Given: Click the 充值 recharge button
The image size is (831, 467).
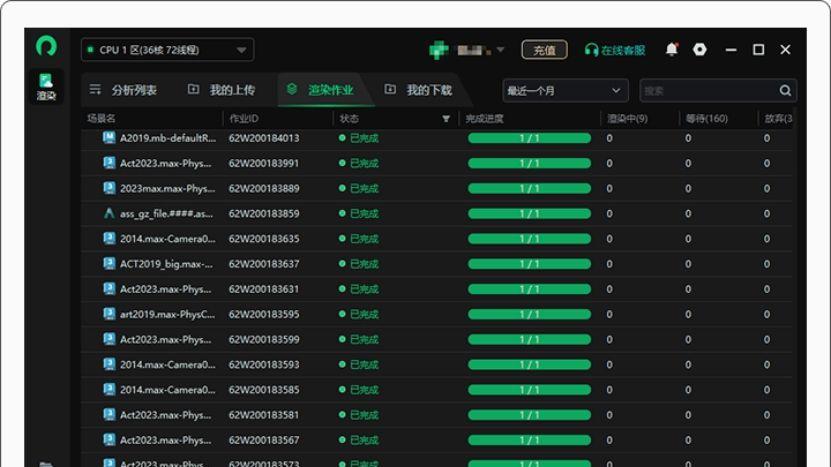Looking at the screenshot, I should (x=544, y=50).
